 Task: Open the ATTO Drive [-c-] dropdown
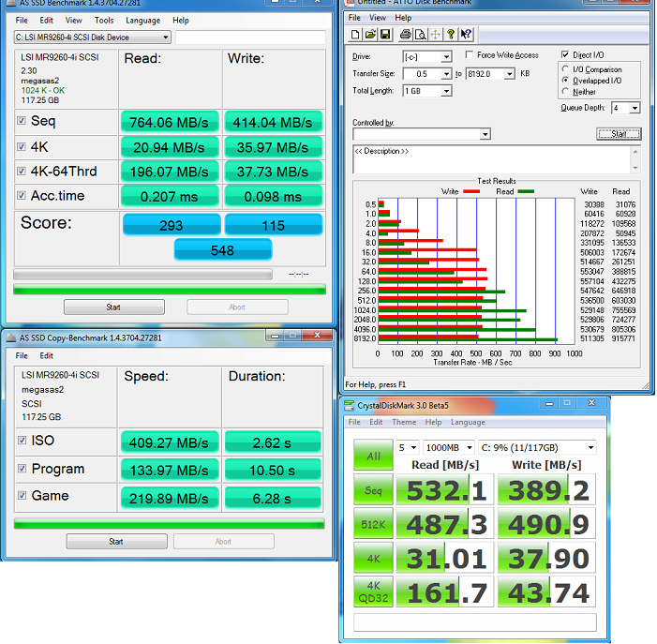(447, 56)
